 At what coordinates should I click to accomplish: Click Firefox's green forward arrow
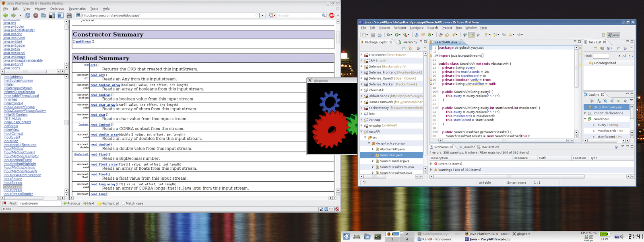[x=14, y=15]
